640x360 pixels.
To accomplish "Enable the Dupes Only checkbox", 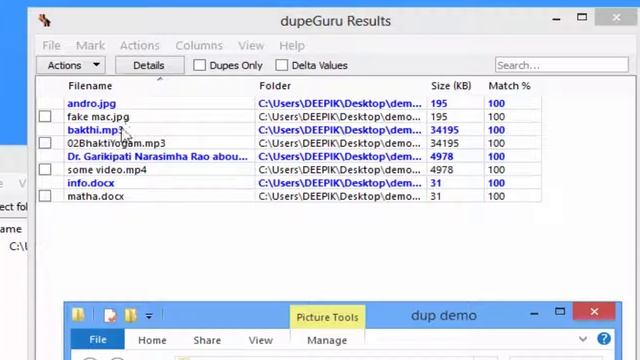I will (x=199, y=65).
